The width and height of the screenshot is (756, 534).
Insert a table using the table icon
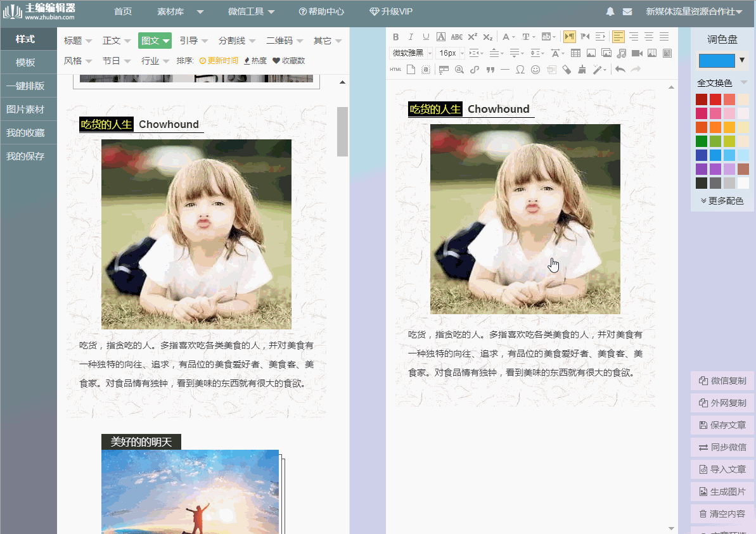575,53
